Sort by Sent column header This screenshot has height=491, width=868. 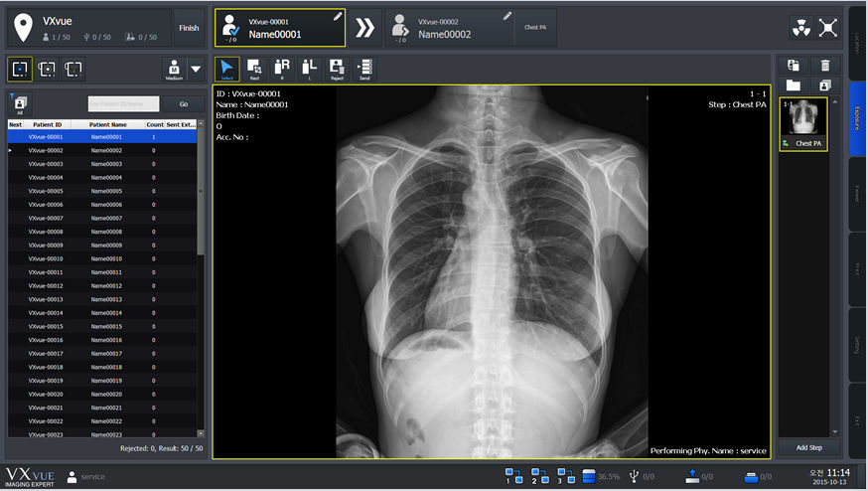[x=173, y=124]
